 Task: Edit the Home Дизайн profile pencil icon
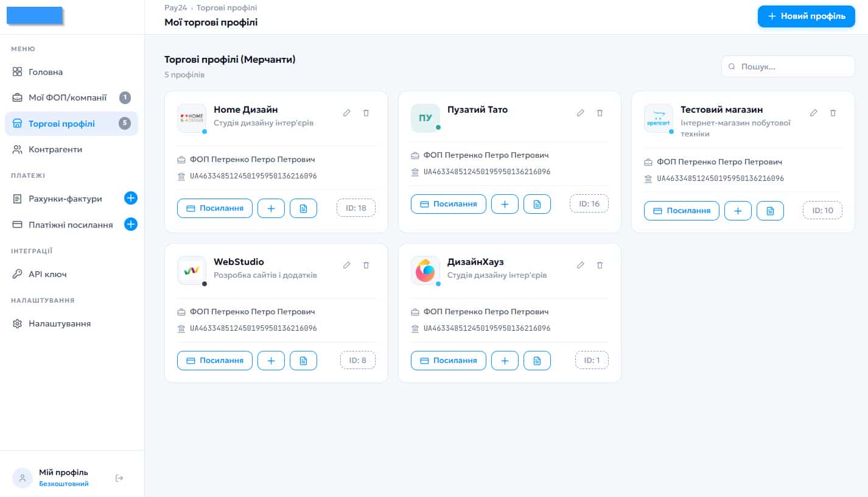click(347, 113)
